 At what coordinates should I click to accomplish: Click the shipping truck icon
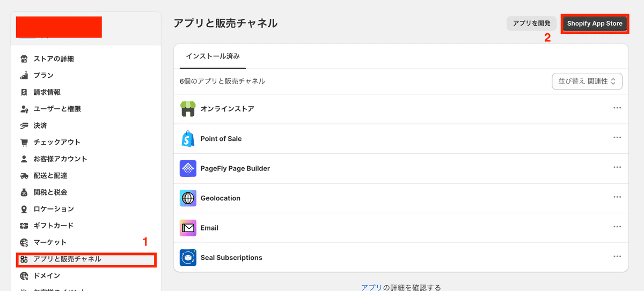tap(24, 175)
